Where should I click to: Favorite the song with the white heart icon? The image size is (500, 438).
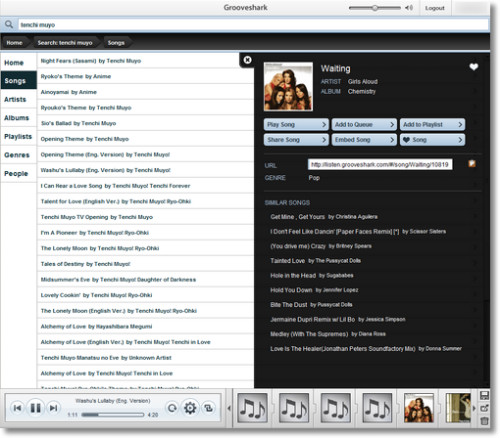coord(474,67)
